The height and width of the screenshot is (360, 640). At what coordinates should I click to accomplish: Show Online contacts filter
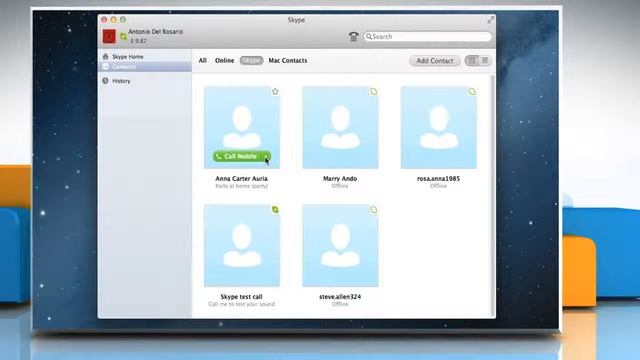click(x=224, y=60)
